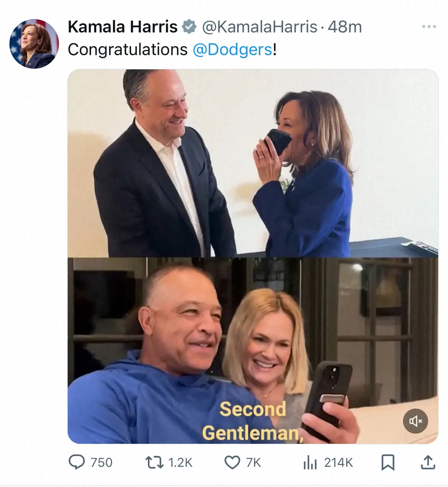
Task: Click the 48m timestamp
Action: [x=345, y=27]
